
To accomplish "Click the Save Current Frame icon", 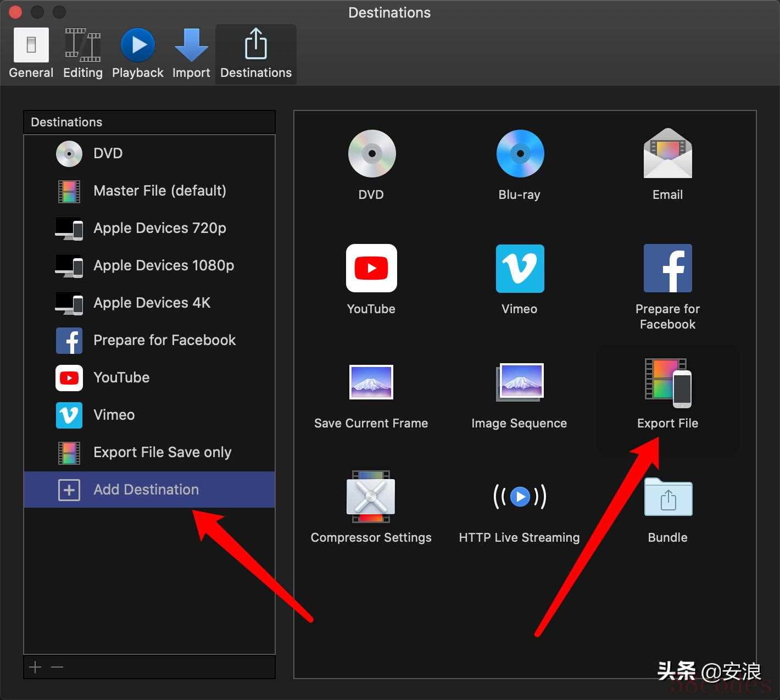I will (371, 382).
